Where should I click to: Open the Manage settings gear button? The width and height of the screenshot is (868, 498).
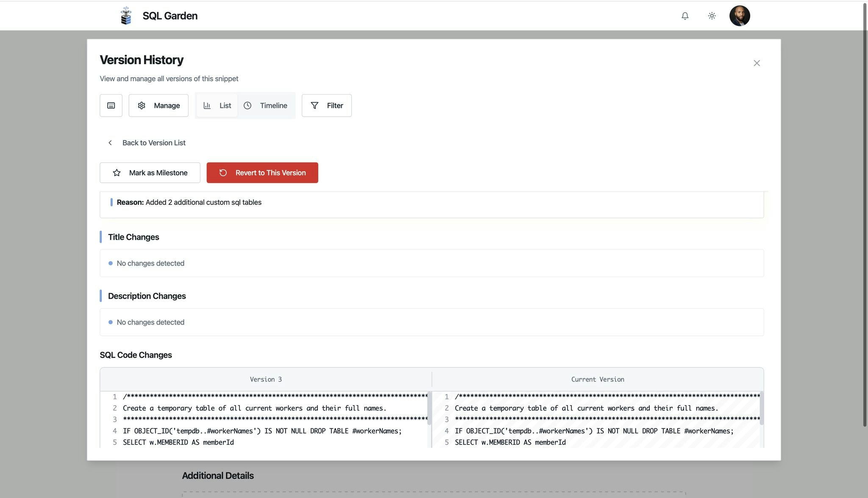[x=159, y=106]
